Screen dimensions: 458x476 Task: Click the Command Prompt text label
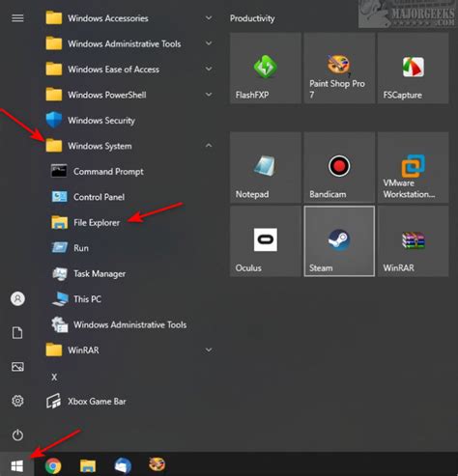click(x=108, y=172)
